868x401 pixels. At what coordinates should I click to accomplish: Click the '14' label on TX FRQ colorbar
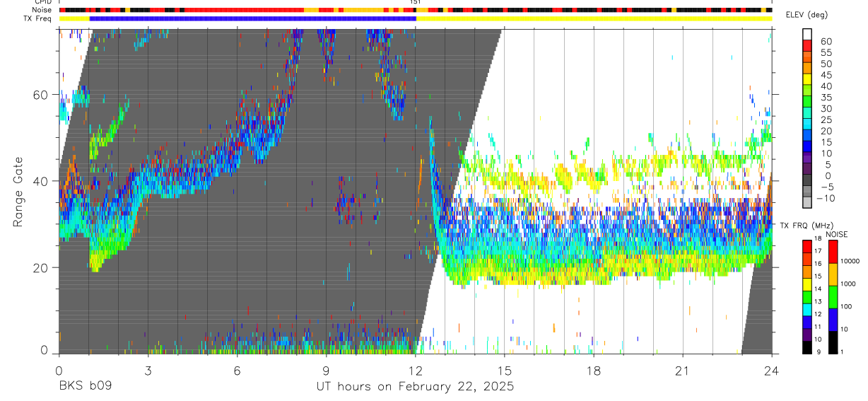coord(818,289)
